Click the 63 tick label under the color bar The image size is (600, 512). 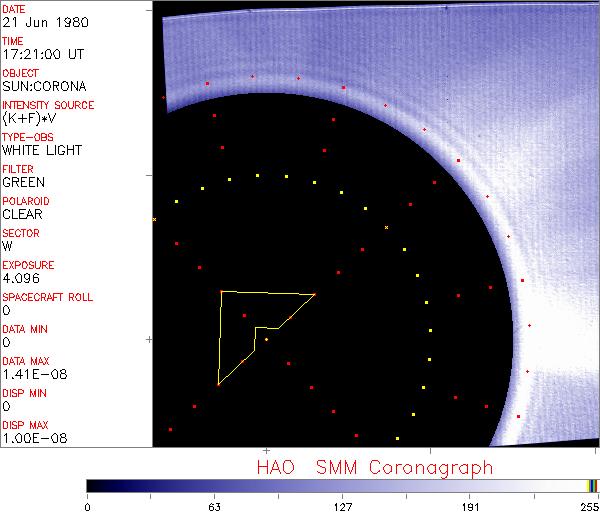(x=214, y=506)
